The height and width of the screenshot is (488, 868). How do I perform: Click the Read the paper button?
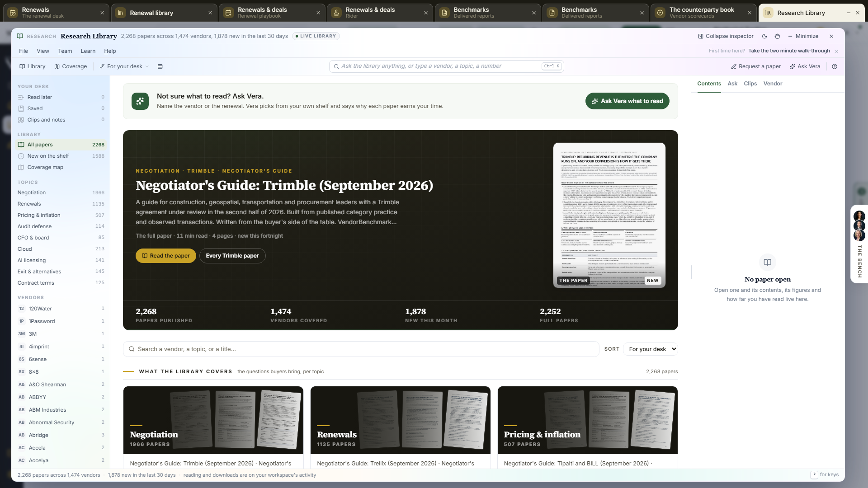point(166,256)
